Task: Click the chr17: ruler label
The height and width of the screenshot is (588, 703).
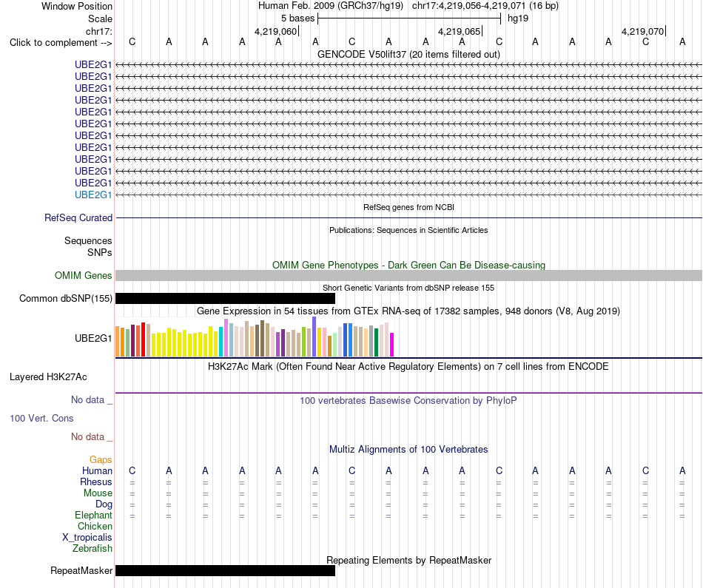Action: (99, 31)
